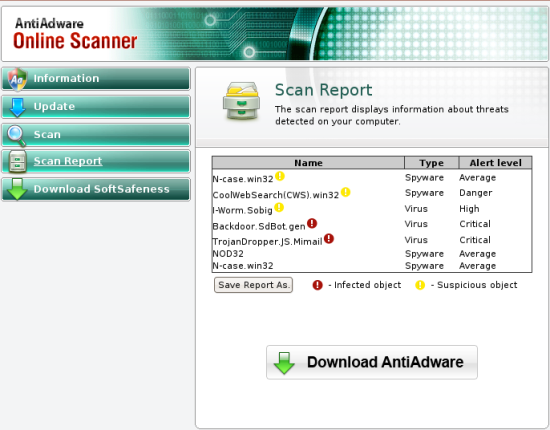The image size is (550, 430).
Task: Click the yellow warning icon next to N-case.win32
Action: pyautogui.click(x=280, y=176)
